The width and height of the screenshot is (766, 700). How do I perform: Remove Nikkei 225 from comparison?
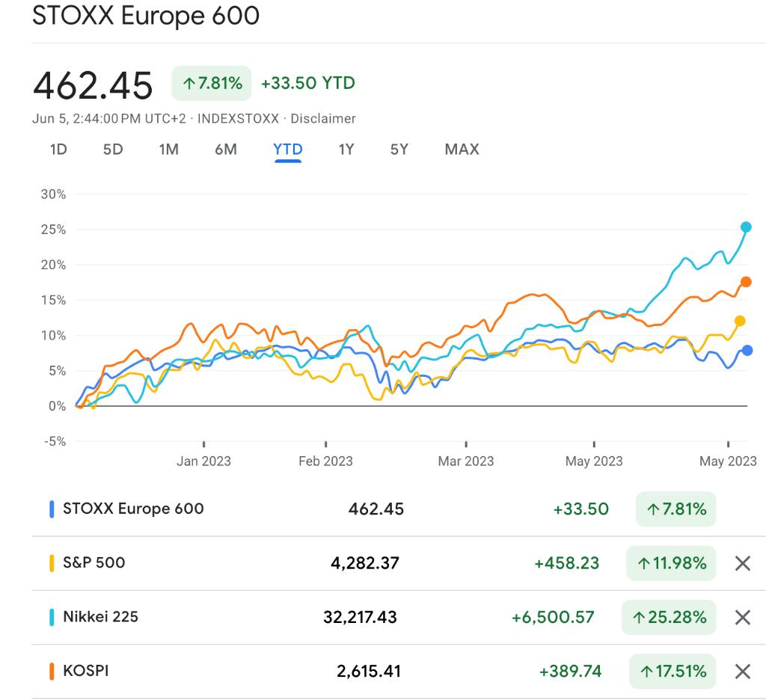pos(742,617)
